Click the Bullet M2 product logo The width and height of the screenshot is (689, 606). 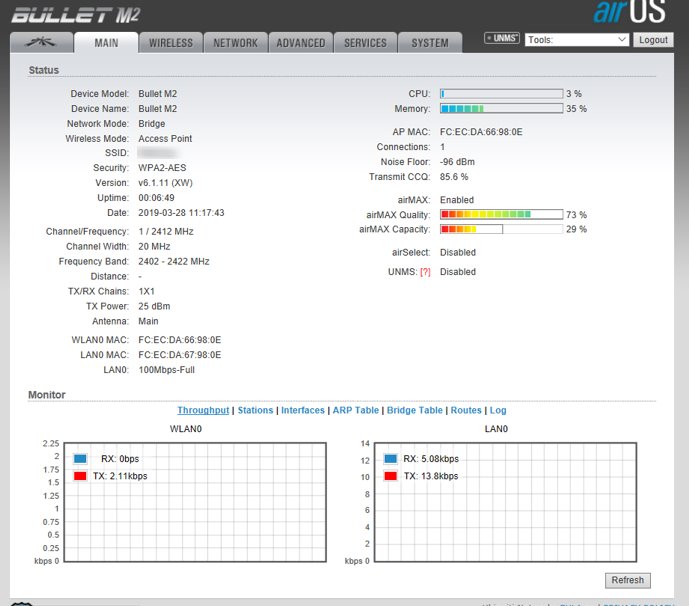pyautogui.click(x=76, y=15)
